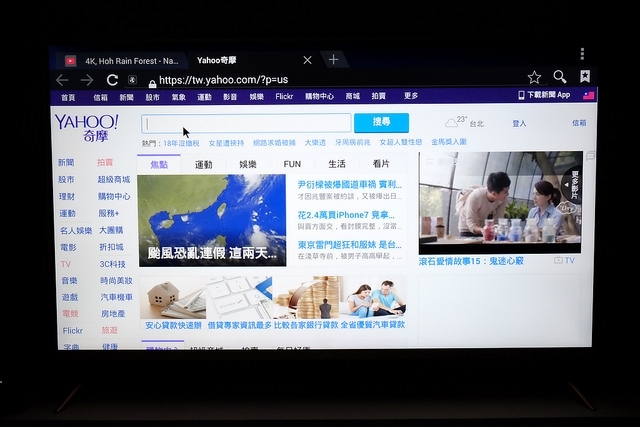The width and height of the screenshot is (640, 427).
Task: Select the FUN news tab
Action: (292, 164)
